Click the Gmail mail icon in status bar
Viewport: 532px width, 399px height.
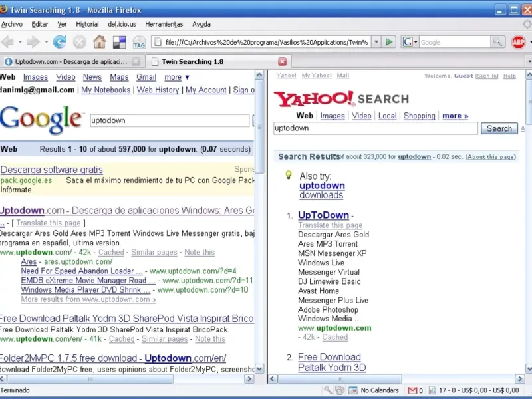(x=412, y=390)
